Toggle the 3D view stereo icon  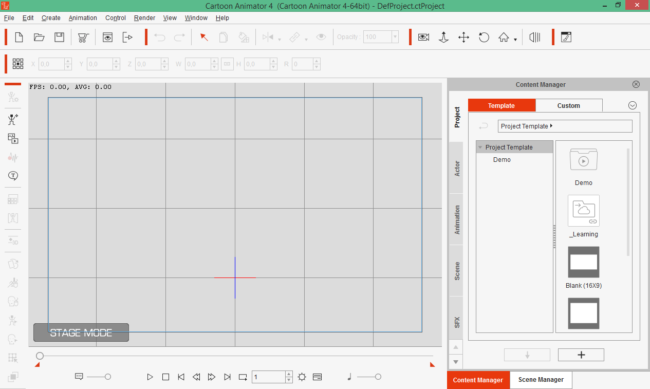coord(535,37)
